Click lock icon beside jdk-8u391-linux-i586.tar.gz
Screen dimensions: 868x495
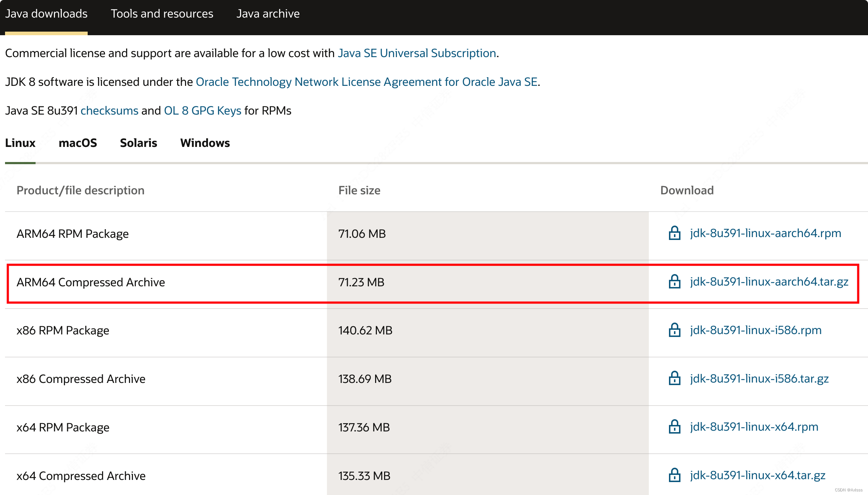tap(674, 378)
